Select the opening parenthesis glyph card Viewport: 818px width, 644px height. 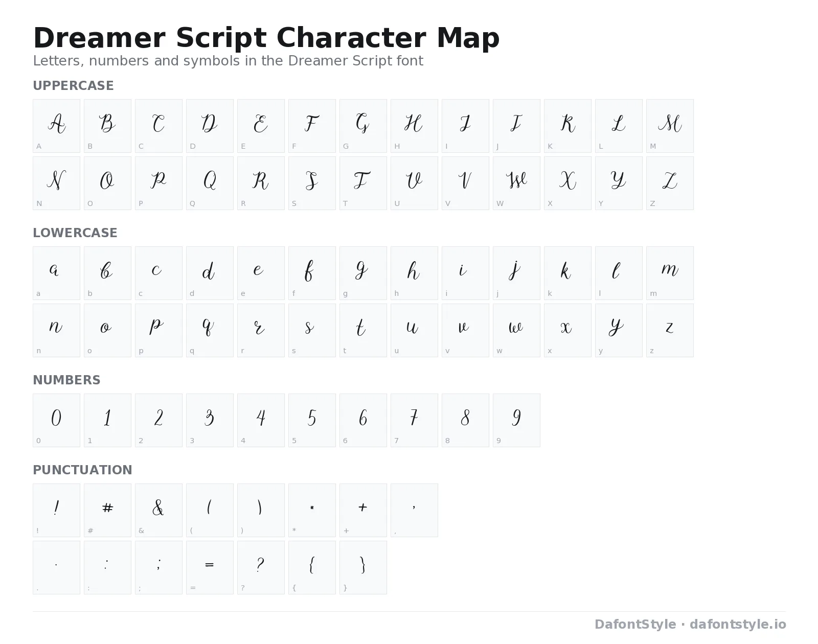pyautogui.click(x=210, y=510)
